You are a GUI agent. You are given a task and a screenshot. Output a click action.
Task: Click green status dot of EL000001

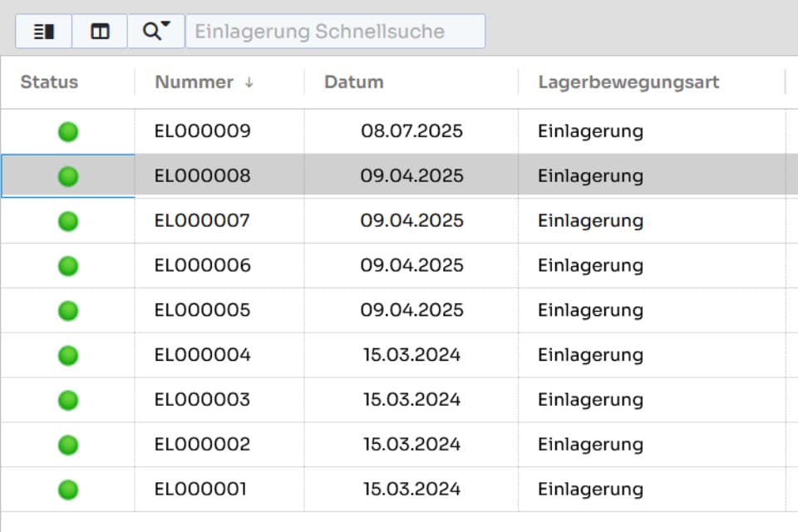[68, 490]
